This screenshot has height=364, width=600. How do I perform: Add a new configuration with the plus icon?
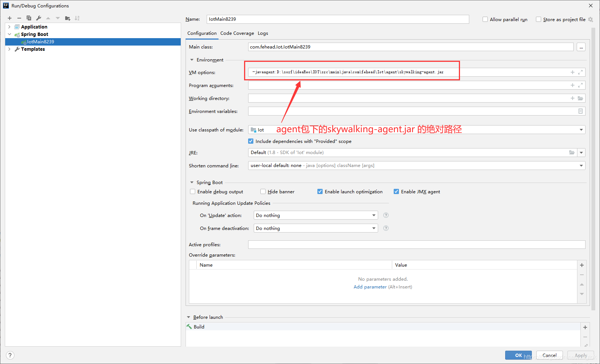[x=10, y=18]
